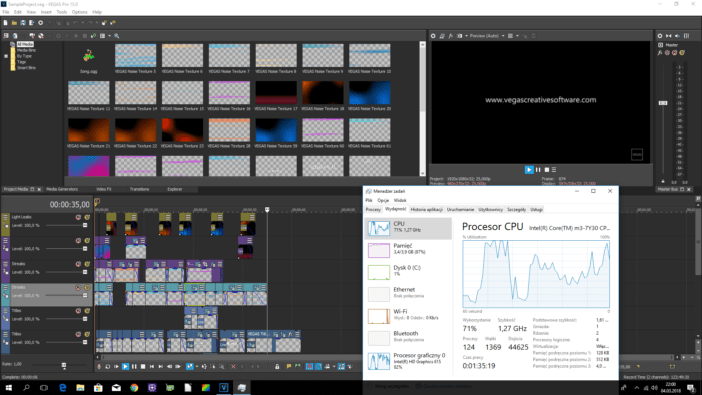702x395 pixels.
Task: Click red Delete X icon in timeline toolbar
Action: [x=234, y=366]
